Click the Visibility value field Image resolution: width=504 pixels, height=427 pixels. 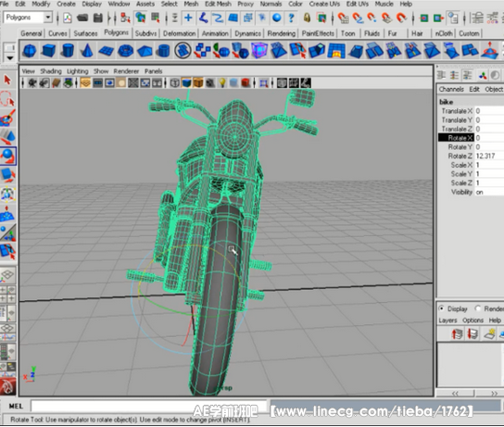[489, 192]
